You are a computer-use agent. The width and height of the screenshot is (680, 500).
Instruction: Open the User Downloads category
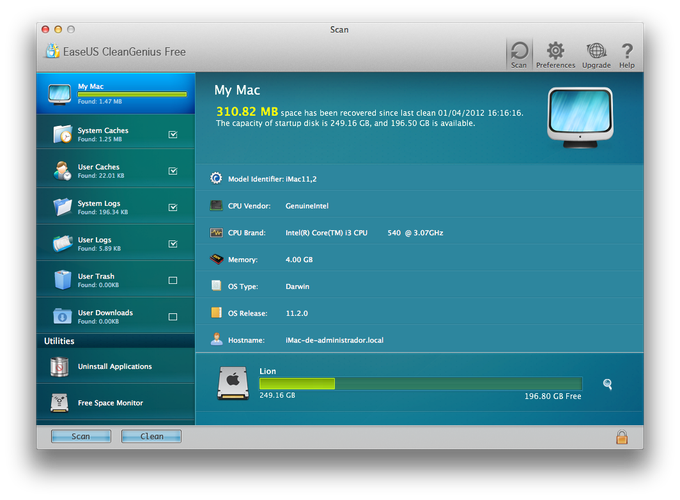pyautogui.click(x=116, y=316)
